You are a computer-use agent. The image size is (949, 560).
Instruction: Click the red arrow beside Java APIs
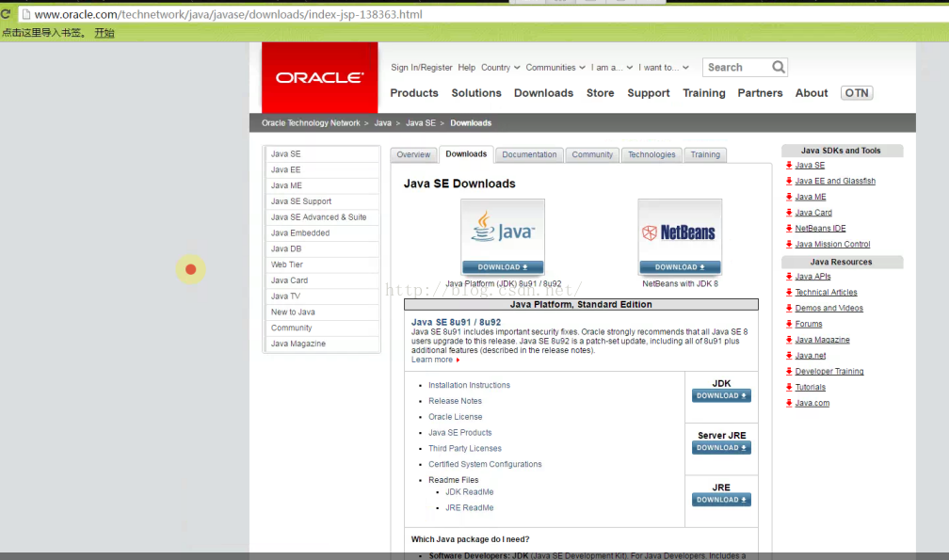(789, 277)
